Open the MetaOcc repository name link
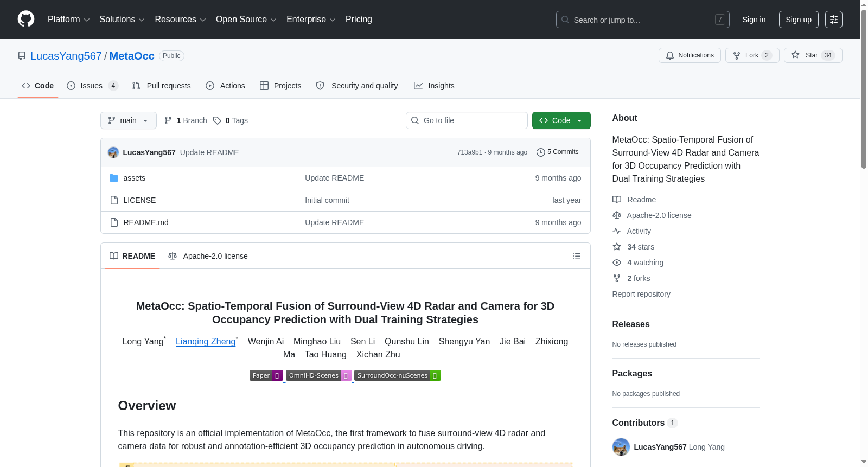Screen dimensions: 868x467 [132, 56]
